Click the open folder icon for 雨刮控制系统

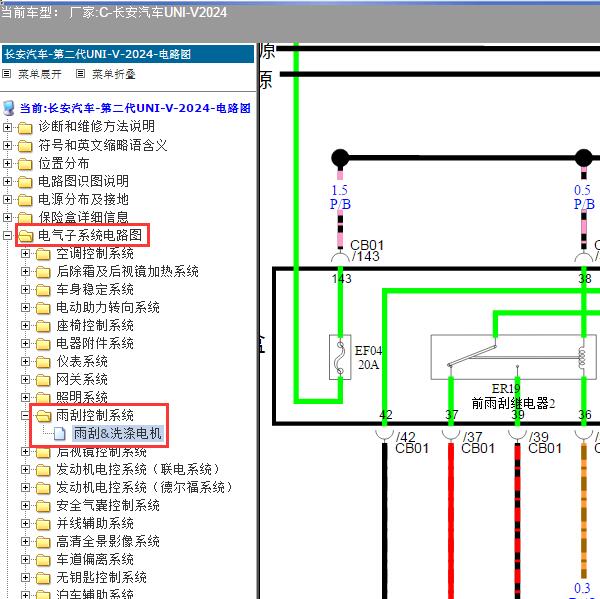[44, 416]
